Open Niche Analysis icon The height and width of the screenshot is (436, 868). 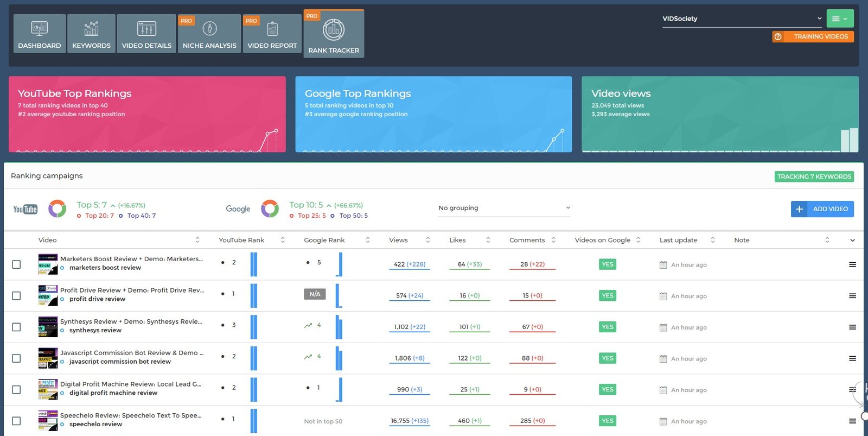(209, 28)
